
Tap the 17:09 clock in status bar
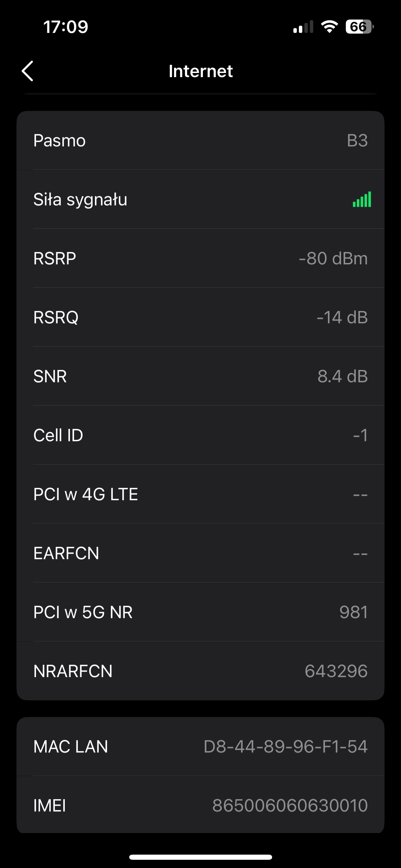(66, 27)
